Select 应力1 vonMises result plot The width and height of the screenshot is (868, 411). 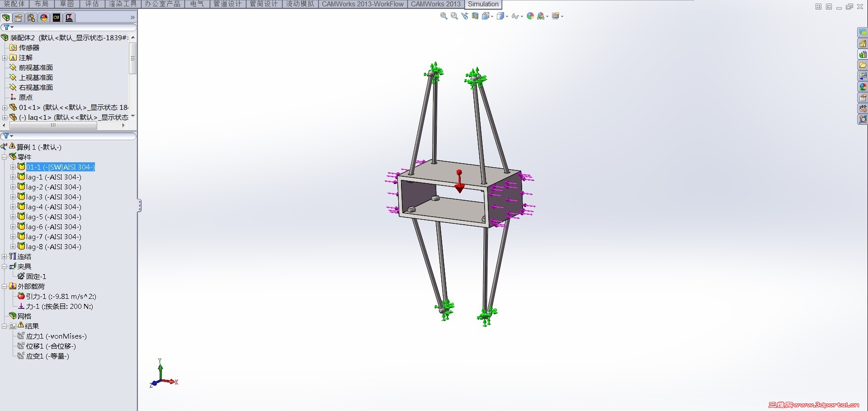pyautogui.click(x=57, y=336)
